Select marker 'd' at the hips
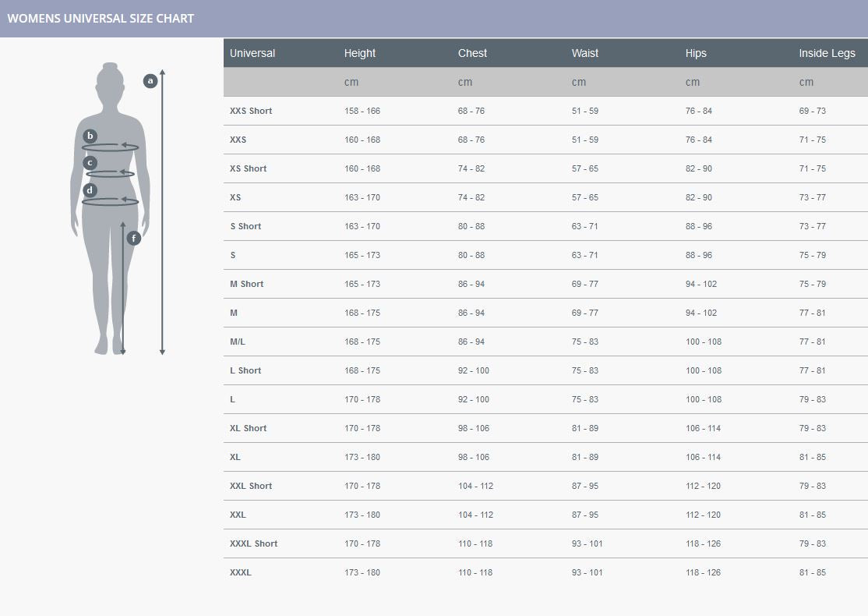This screenshot has width=868, height=616. [90, 189]
